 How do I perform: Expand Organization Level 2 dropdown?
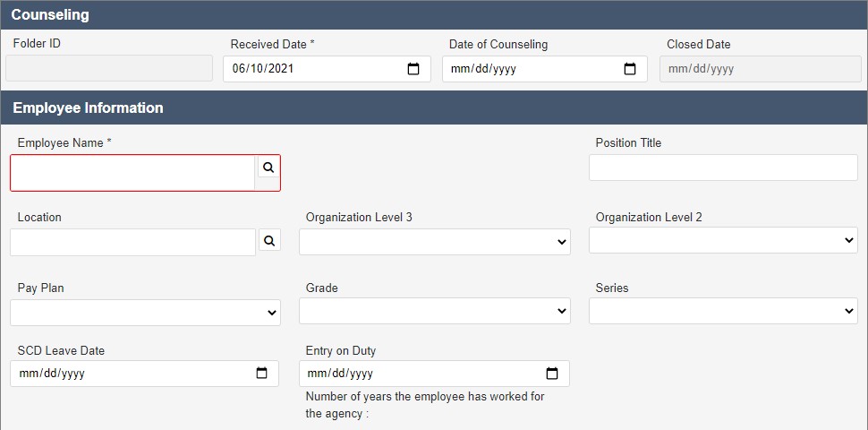723,240
